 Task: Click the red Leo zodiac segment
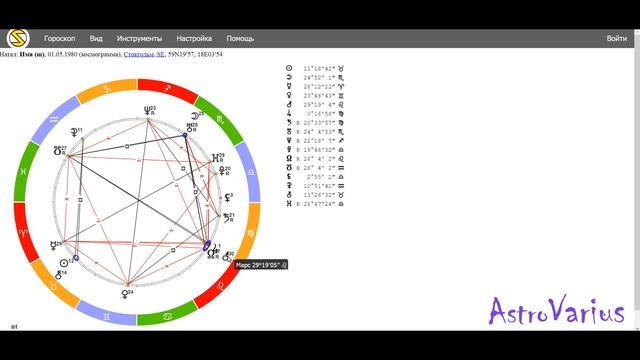tap(220, 285)
